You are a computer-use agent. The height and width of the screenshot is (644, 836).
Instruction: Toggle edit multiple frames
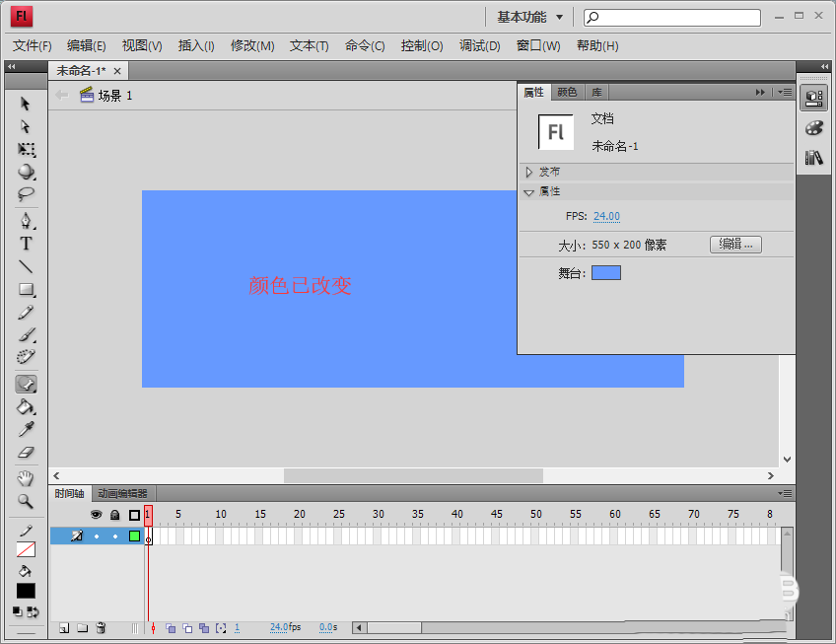click(x=204, y=628)
